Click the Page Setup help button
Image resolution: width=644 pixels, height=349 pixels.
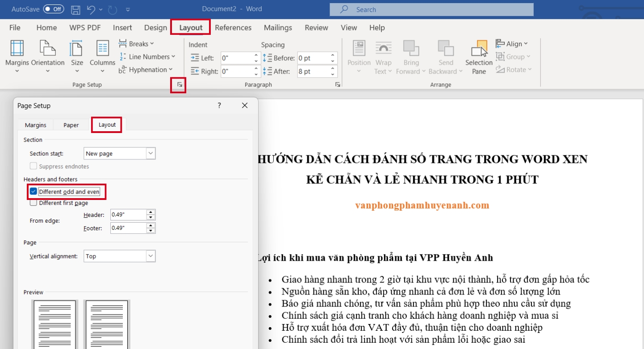pos(219,106)
